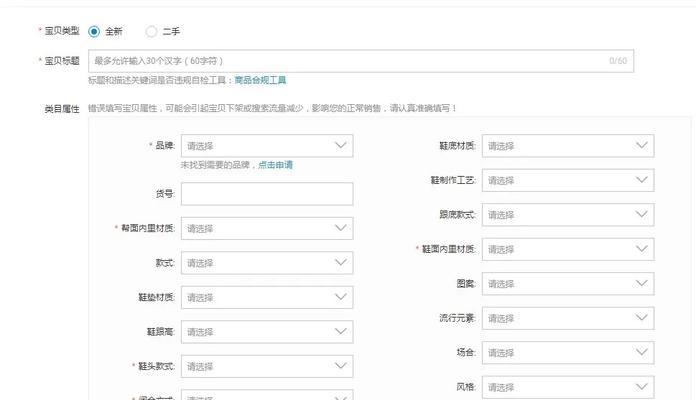Open the 帮面内里材质 dropdown
This screenshot has height=400, width=696.
(267, 228)
